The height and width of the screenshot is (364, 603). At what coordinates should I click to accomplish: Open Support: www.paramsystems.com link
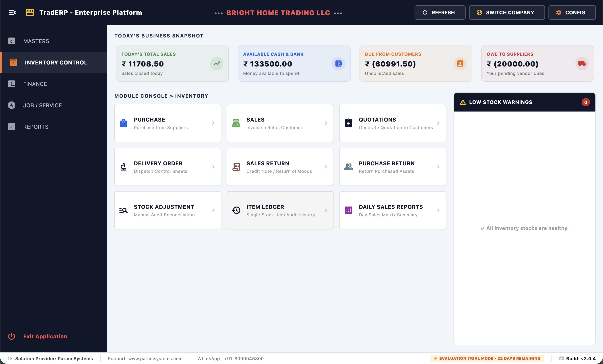[145, 358]
